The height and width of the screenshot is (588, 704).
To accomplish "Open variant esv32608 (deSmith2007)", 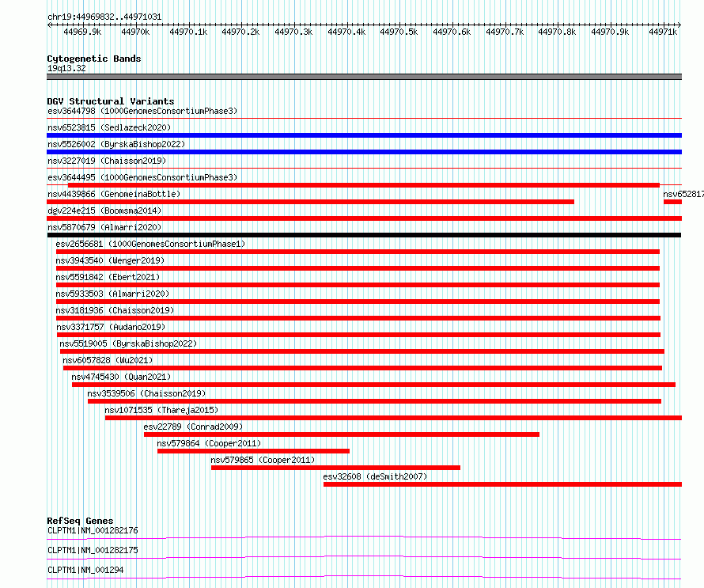I will coord(375,476).
